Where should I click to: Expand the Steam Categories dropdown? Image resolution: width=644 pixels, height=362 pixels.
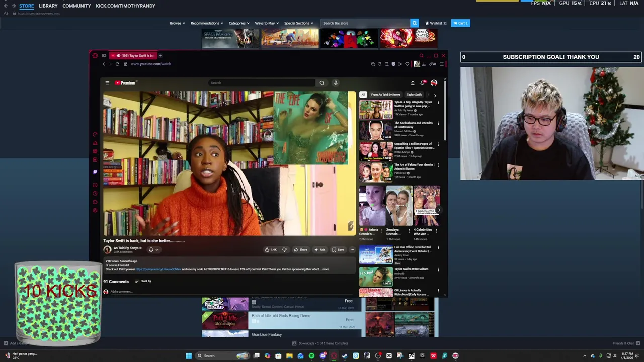(x=239, y=23)
